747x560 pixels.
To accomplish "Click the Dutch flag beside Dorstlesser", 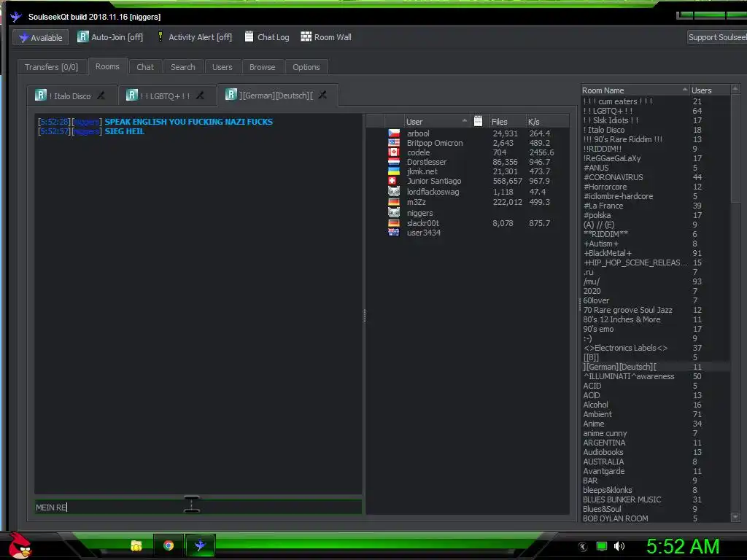I will coord(394,162).
